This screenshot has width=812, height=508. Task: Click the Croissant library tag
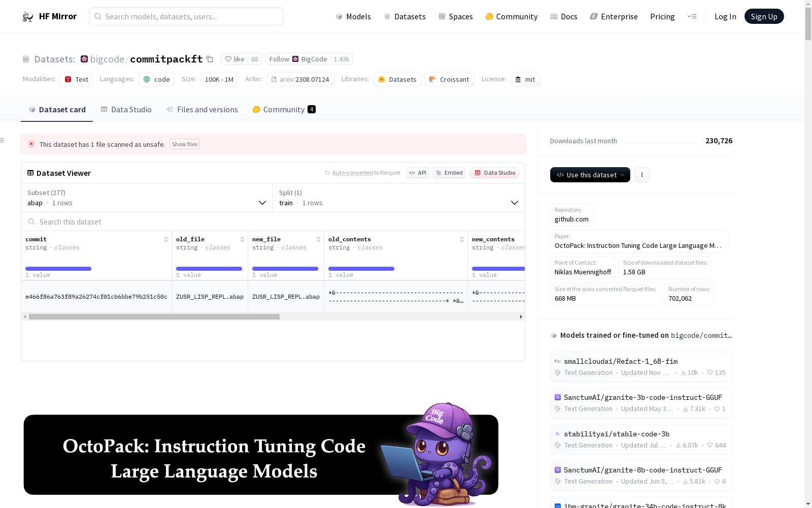point(449,79)
